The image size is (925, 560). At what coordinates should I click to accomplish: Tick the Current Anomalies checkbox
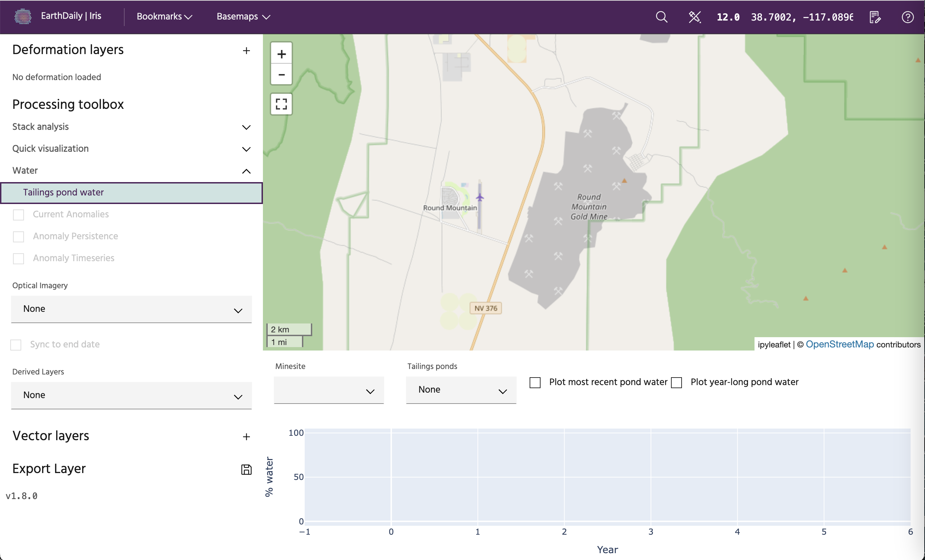(18, 215)
